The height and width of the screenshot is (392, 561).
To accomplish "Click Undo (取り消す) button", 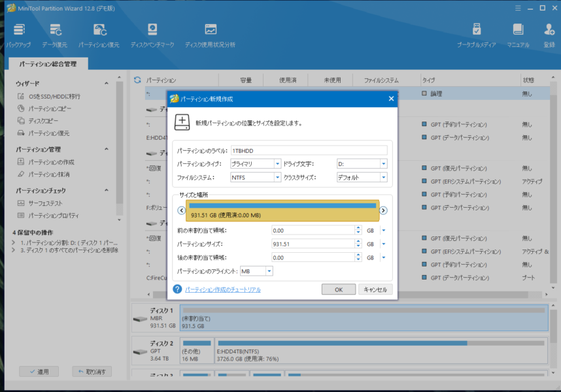I will [x=92, y=372].
